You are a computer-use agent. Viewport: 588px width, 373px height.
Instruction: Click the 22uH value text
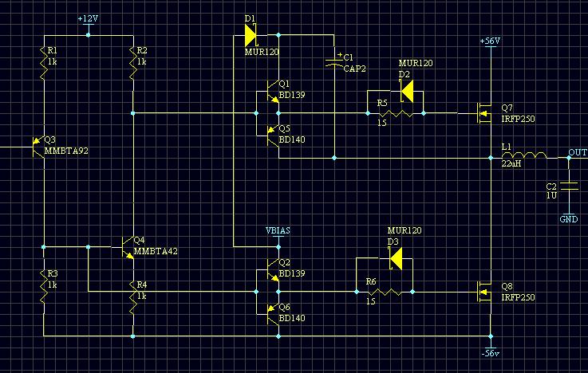[511, 163]
